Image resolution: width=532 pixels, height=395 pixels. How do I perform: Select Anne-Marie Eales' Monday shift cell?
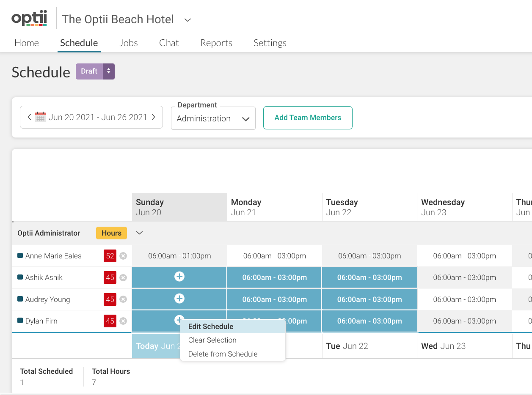275,256
